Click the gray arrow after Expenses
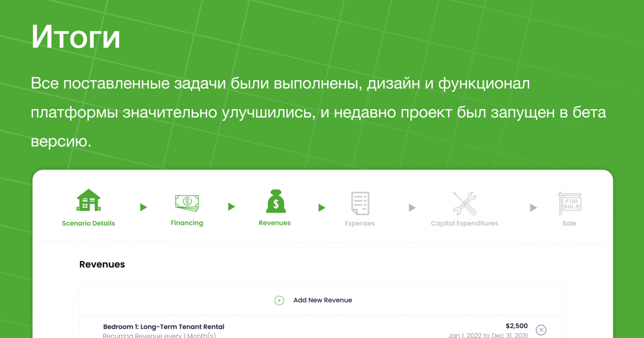 [412, 208]
